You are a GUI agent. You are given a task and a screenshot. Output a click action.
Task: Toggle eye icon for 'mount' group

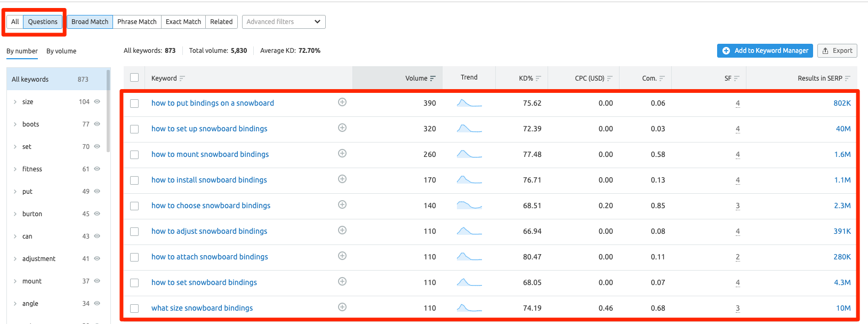(x=97, y=281)
